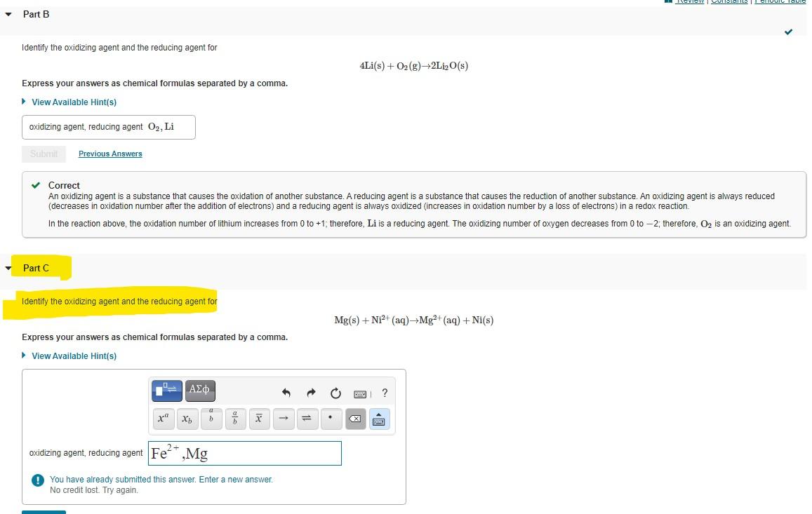Insert right arrow reaction symbol

click(x=284, y=419)
